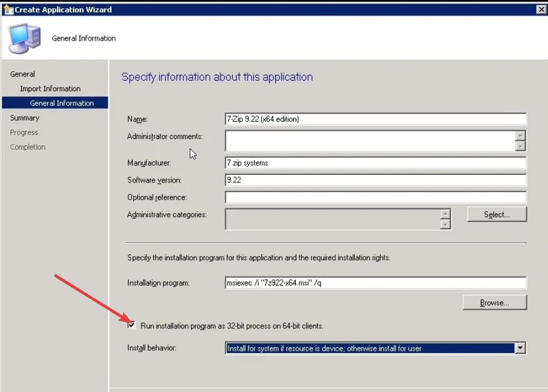Click Select... button for administrative categories

[497, 214]
